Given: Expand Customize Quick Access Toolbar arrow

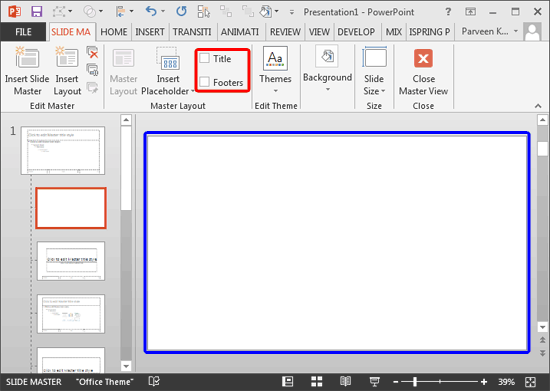Looking at the screenshot, I should (292, 12).
